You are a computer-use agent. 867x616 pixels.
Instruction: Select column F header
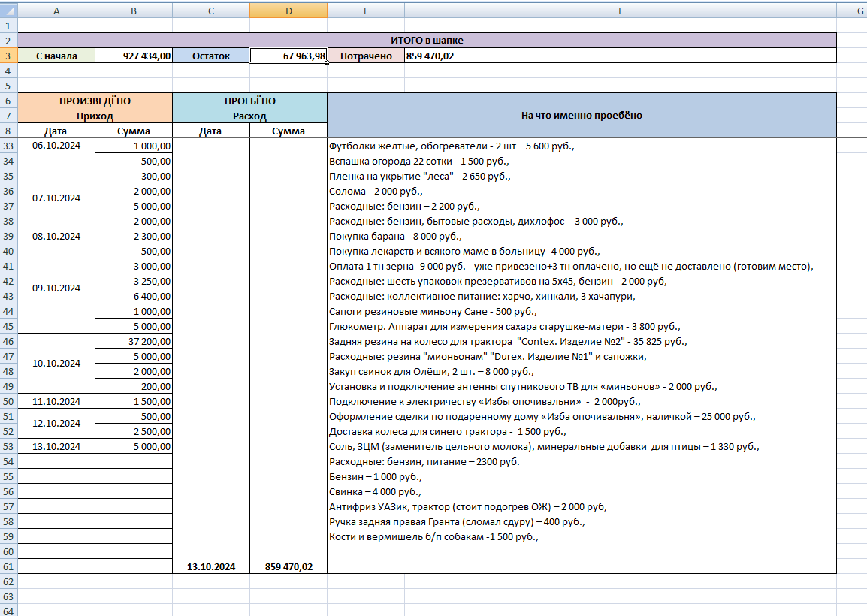point(621,11)
